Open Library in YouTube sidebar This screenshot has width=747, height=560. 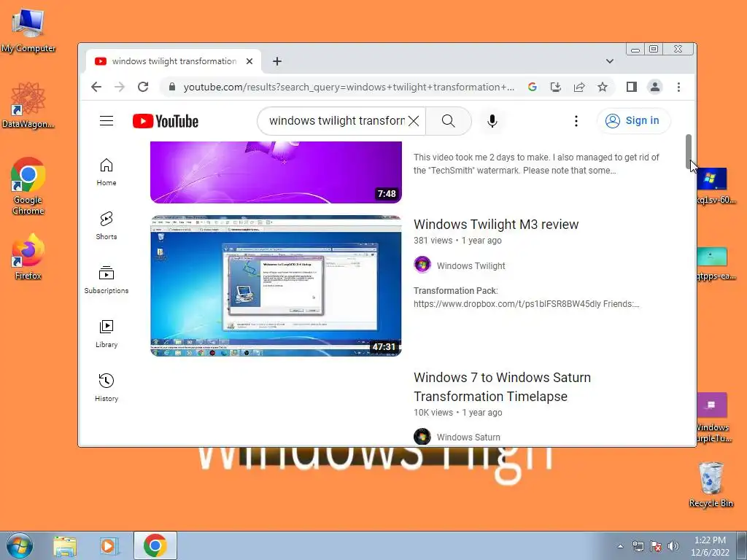107,334
